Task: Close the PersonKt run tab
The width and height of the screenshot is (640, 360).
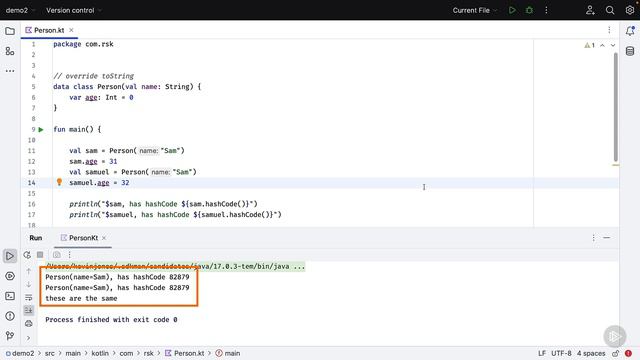Action: (104, 238)
